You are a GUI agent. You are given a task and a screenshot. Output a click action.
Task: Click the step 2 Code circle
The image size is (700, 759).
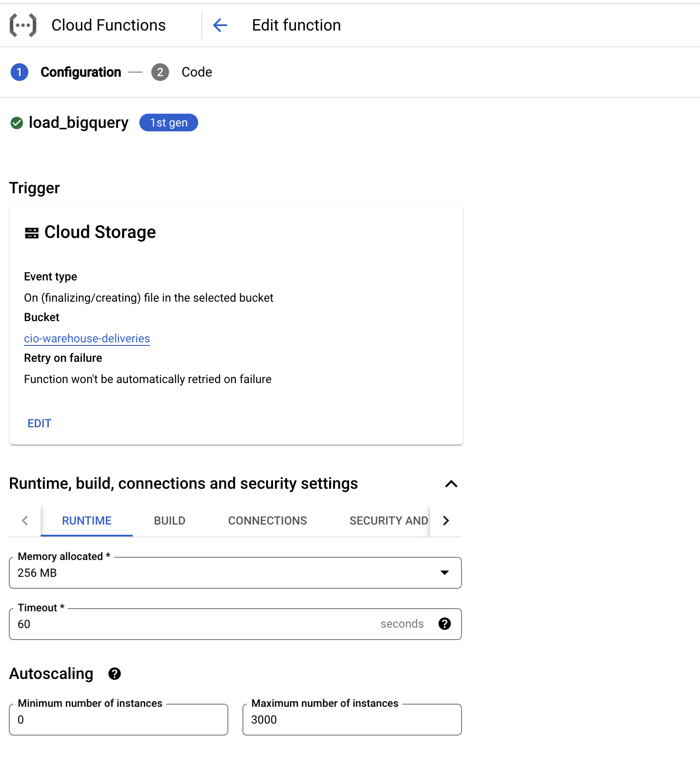point(160,72)
